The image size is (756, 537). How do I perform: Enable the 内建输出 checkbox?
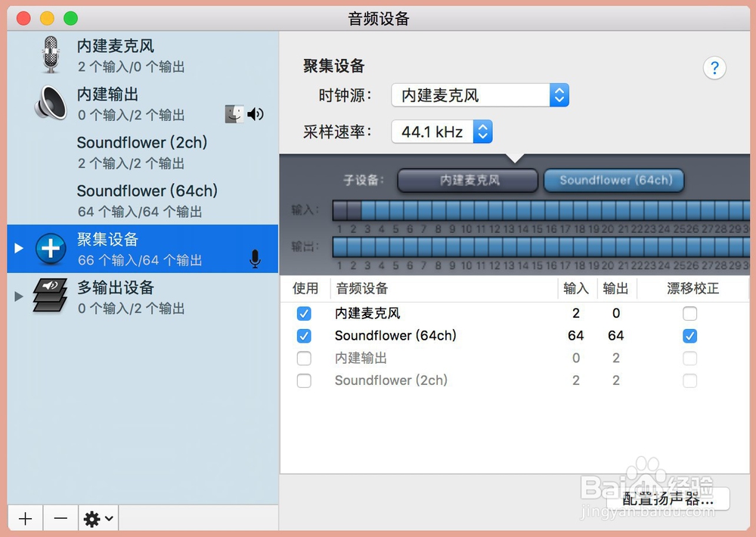pos(304,358)
